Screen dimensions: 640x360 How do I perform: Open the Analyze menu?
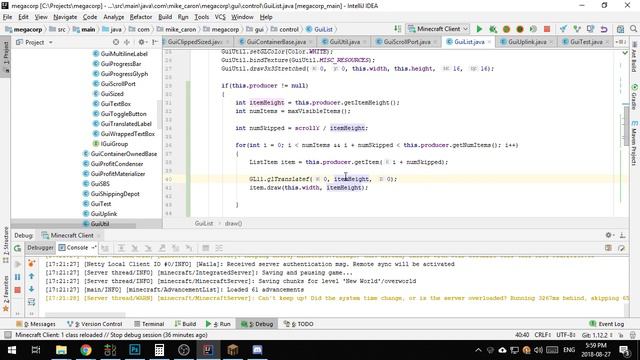113,17
